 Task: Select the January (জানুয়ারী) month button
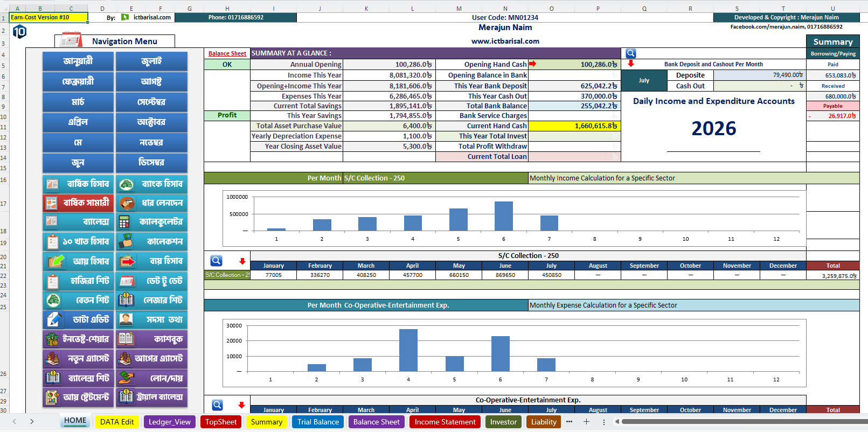78,61
